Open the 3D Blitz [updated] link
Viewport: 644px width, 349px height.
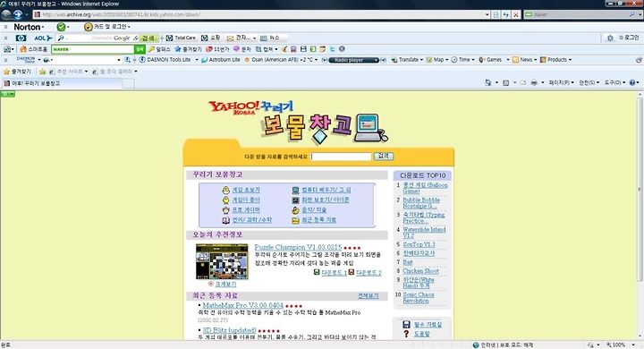pos(229,330)
